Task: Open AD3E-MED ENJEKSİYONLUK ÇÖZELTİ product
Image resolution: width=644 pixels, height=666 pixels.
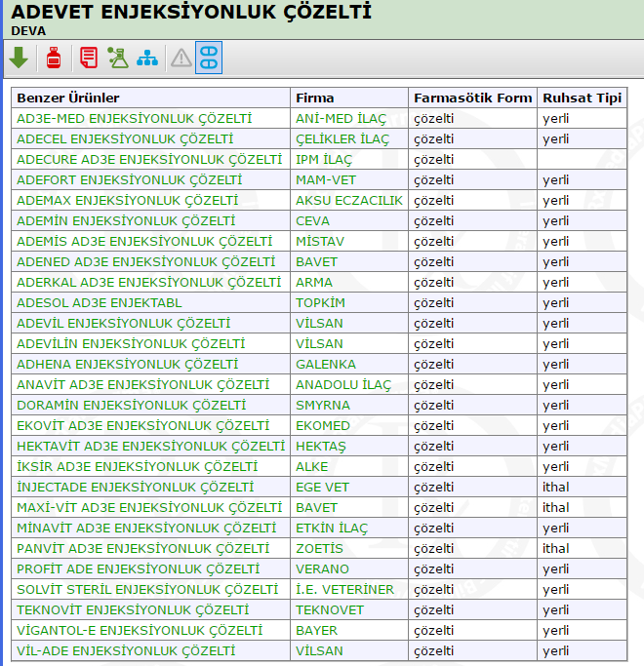Action: (x=135, y=118)
